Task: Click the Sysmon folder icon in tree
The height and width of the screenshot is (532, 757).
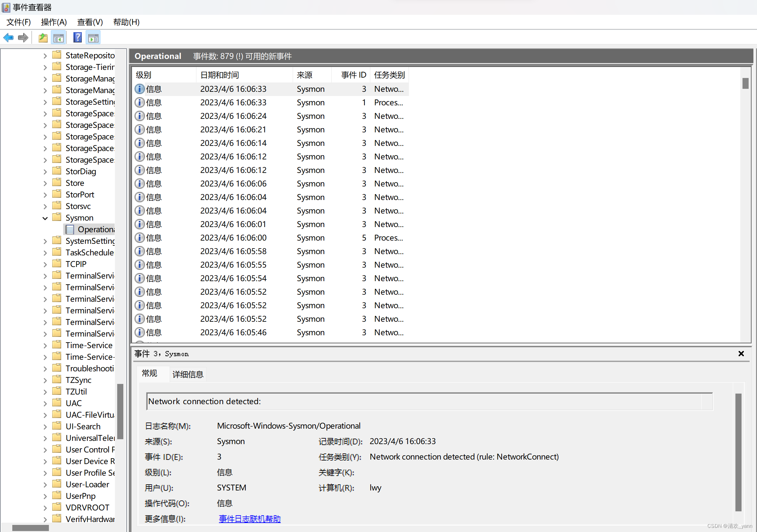Action: [57, 217]
